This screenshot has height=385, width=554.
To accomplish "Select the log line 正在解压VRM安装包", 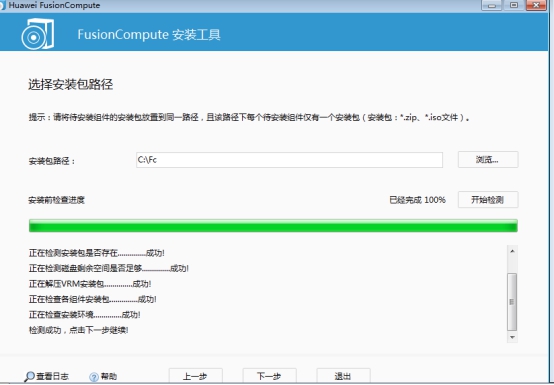I will click(x=90, y=284).
